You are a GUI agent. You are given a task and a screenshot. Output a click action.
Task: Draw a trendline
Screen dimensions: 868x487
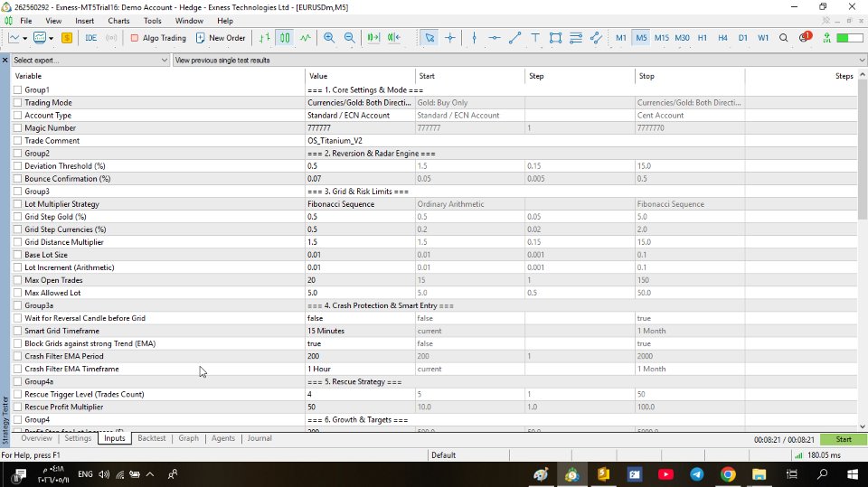coord(514,38)
